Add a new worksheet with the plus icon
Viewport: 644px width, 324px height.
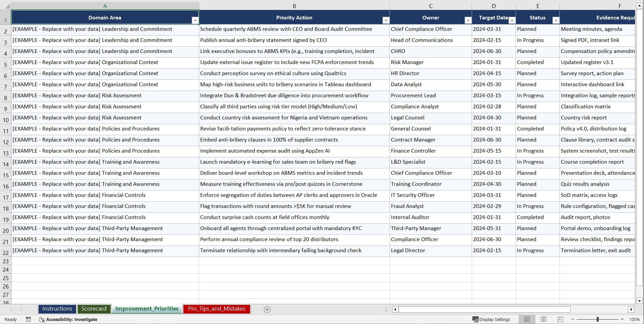point(267,310)
